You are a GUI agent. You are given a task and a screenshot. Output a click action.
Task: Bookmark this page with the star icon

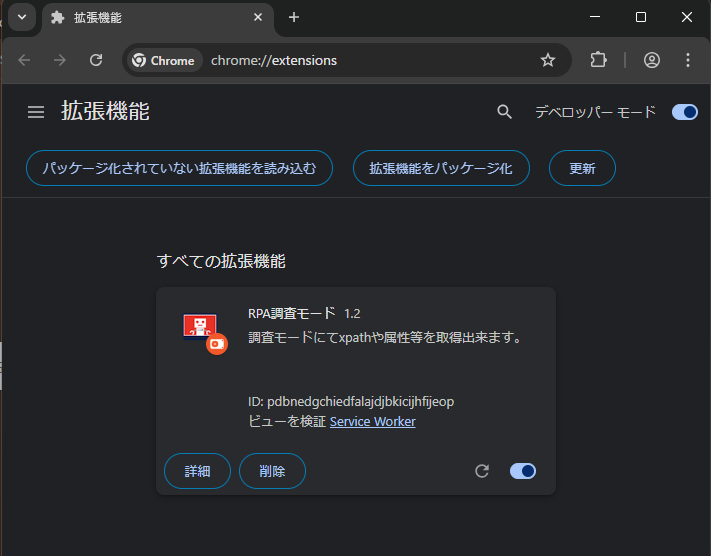[x=548, y=60]
